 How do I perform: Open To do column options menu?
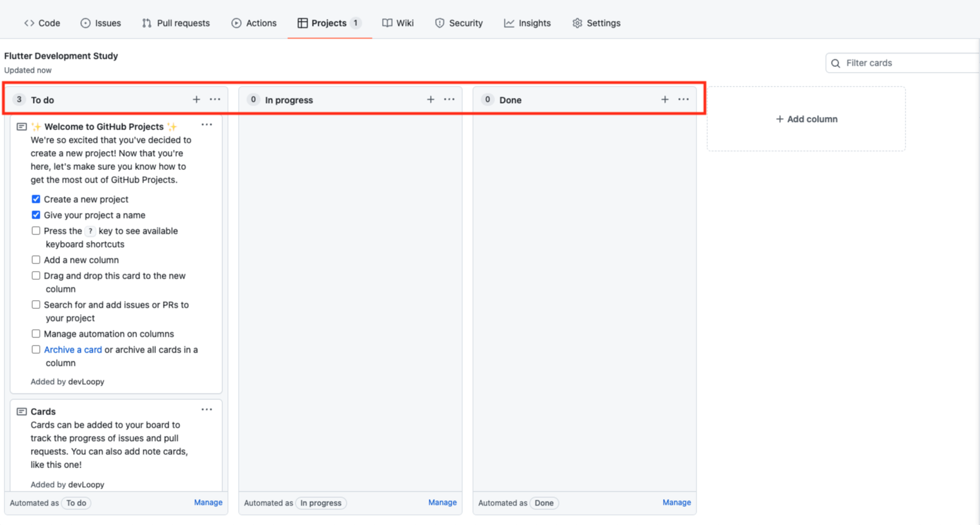pyautogui.click(x=215, y=99)
